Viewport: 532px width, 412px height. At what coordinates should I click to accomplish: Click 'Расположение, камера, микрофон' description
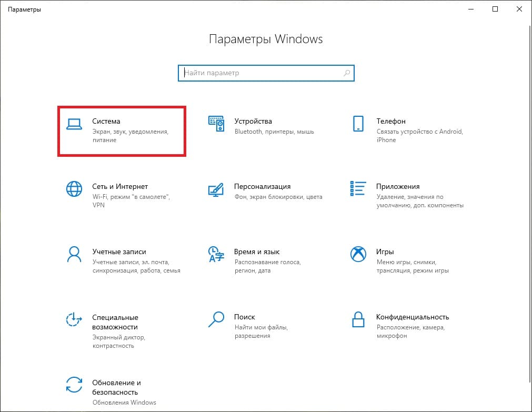click(410, 331)
